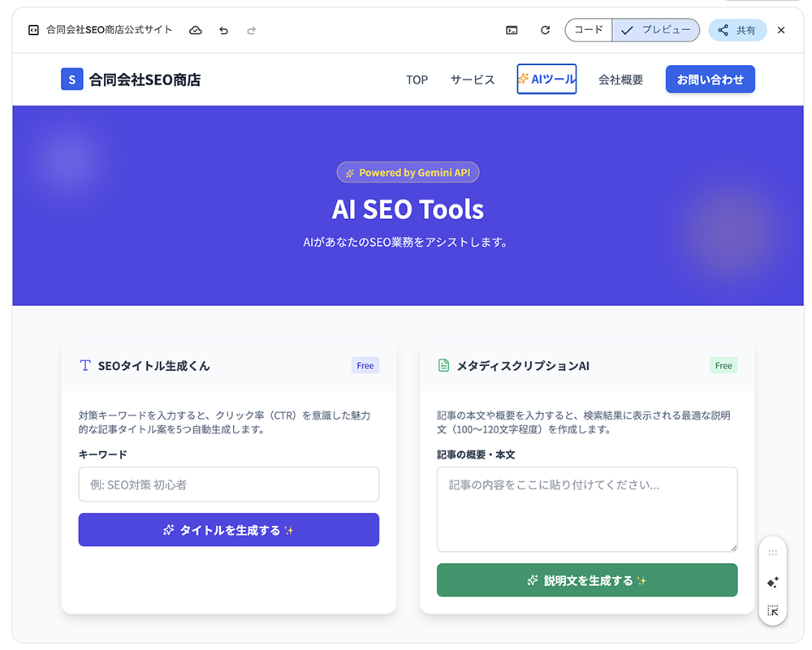Click the green 説明文を生成する button
812x650 pixels.
pyautogui.click(x=587, y=579)
